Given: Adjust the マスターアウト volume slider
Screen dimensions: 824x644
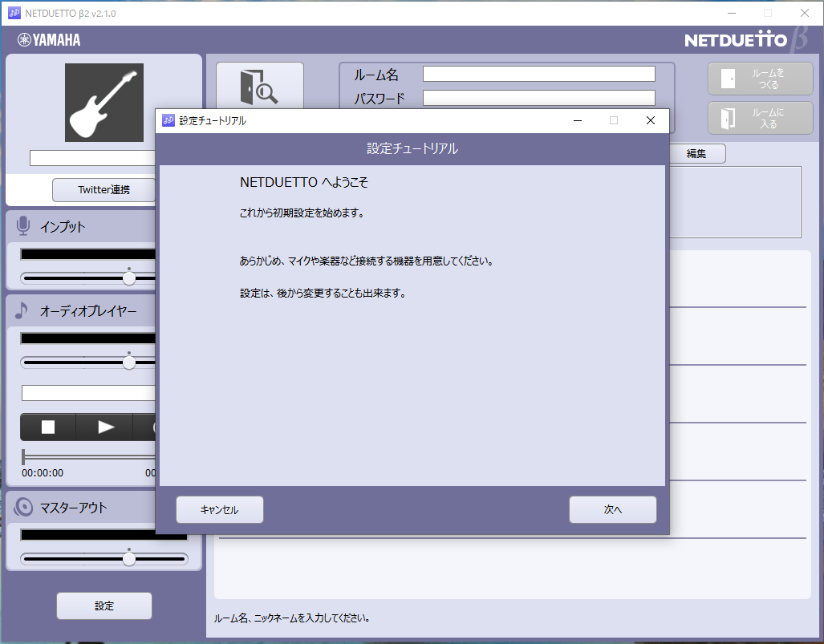Looking at the screenshot, I should (129, 559).
